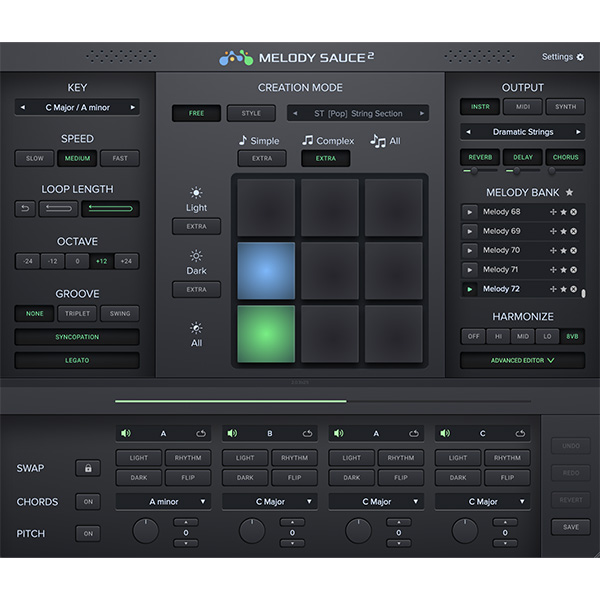
Task: Click DARK in the first A section
Action: coord(139,478)
